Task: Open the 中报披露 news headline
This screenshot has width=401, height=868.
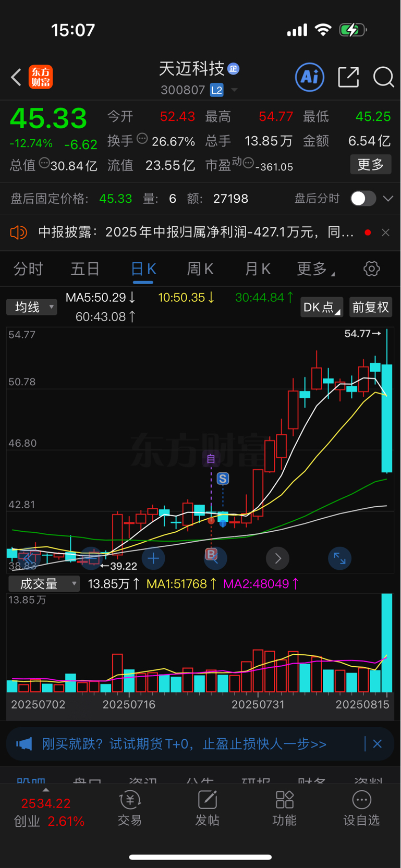Action: click(196, 233)
